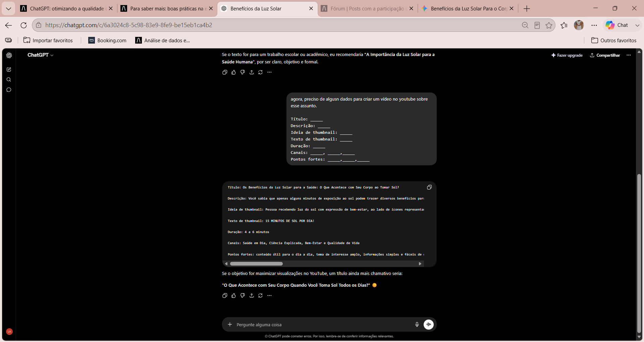Open the chats bubble icon in sidebar
This screenshot has width=644, height=342.
point(9,90)
